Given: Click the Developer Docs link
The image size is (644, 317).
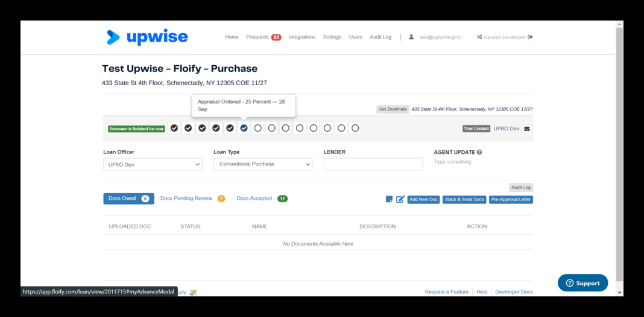Looking at the screenshot, I should coord(514,292).
